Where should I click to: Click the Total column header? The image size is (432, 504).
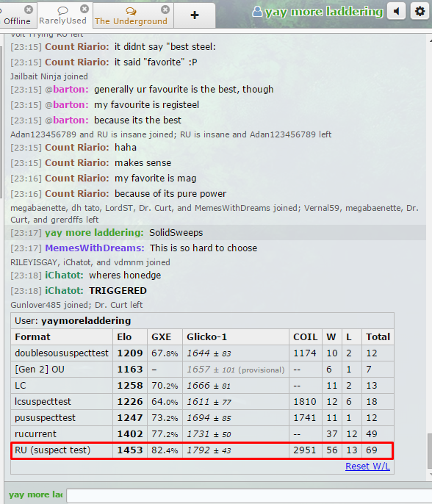point(378,336)
